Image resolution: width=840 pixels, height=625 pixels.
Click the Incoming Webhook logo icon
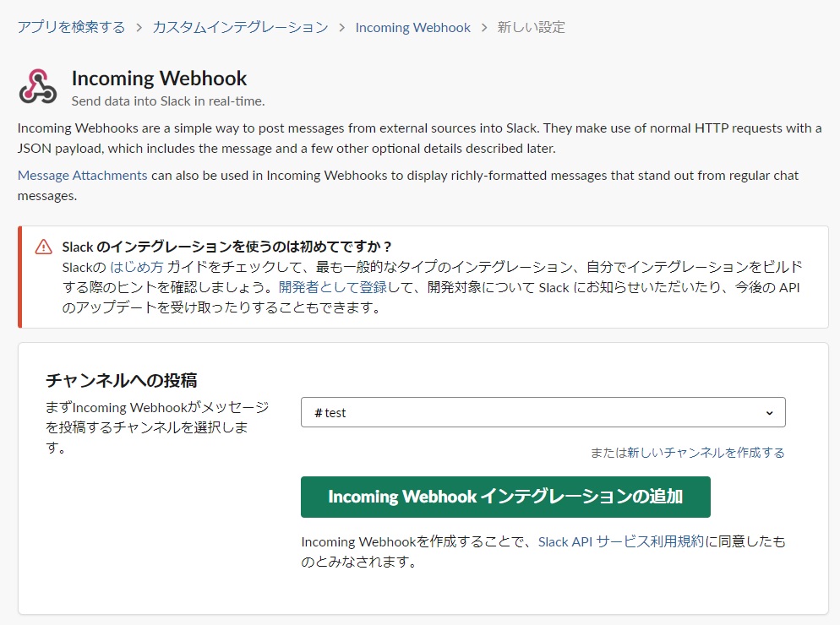click(x=38, y=87)
